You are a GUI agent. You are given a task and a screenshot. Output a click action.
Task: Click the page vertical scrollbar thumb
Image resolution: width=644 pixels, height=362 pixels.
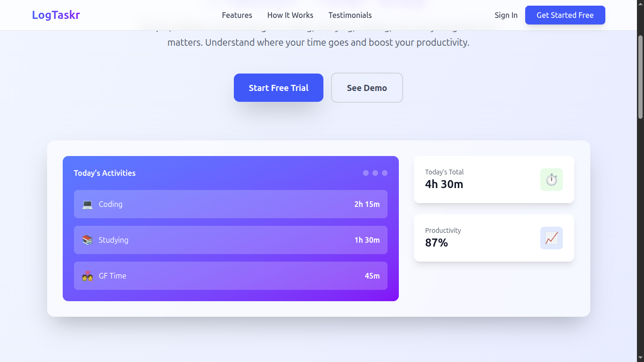[x=640, y=77]
